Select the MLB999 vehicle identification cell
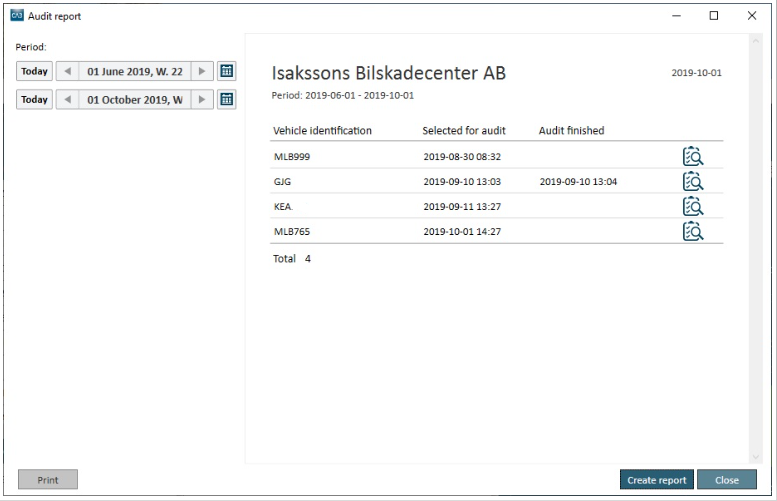Viewport: 777px width, 501px height. coord(292,157)
